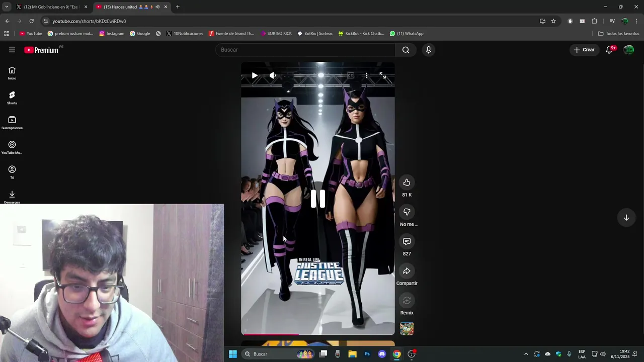644x362 pixels.
Task: Open clock showing 19:42
Action: 620,354
